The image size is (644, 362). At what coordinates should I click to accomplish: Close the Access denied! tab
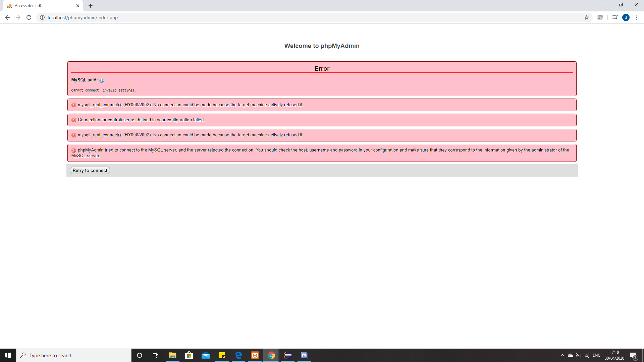78,6
